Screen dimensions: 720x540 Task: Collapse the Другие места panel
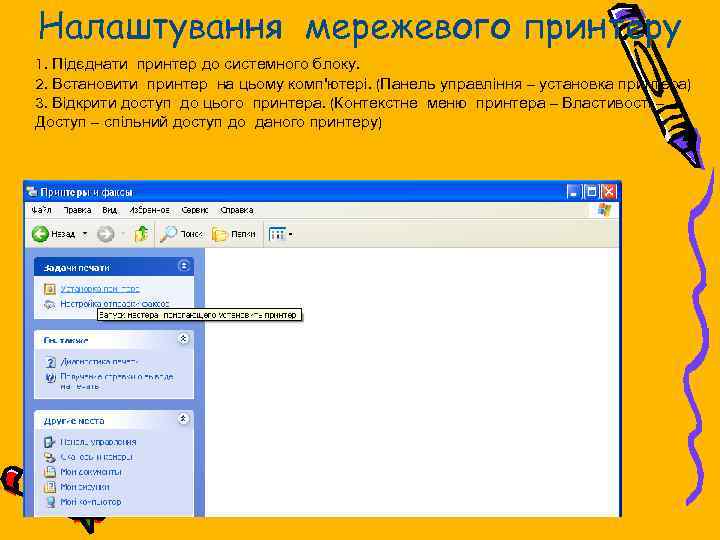(x=183, y=419)
